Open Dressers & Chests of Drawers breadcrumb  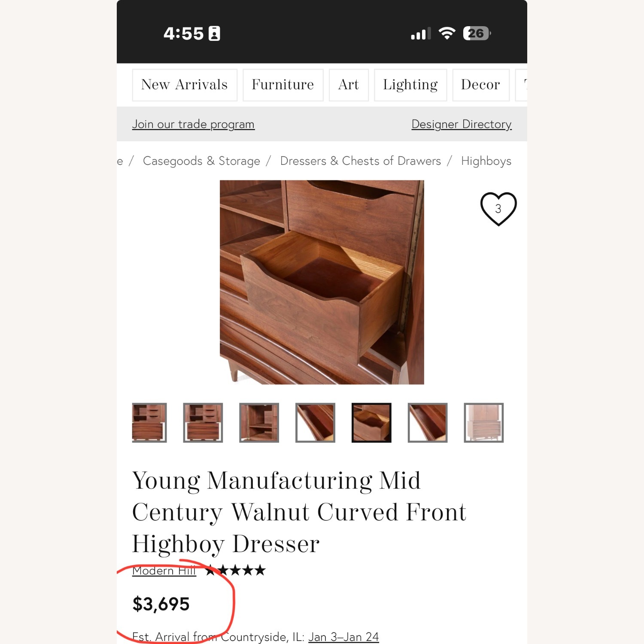[x=360, y=161]
